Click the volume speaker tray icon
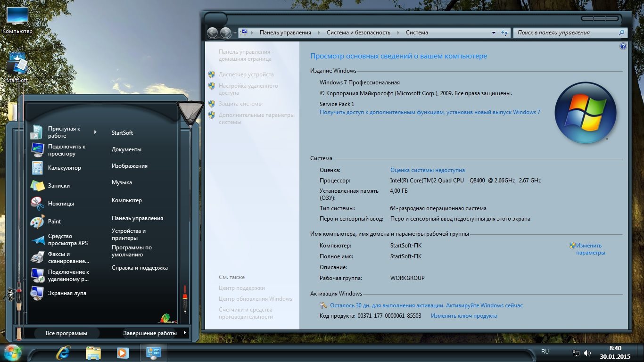644x362 pixels. point(587,353)
